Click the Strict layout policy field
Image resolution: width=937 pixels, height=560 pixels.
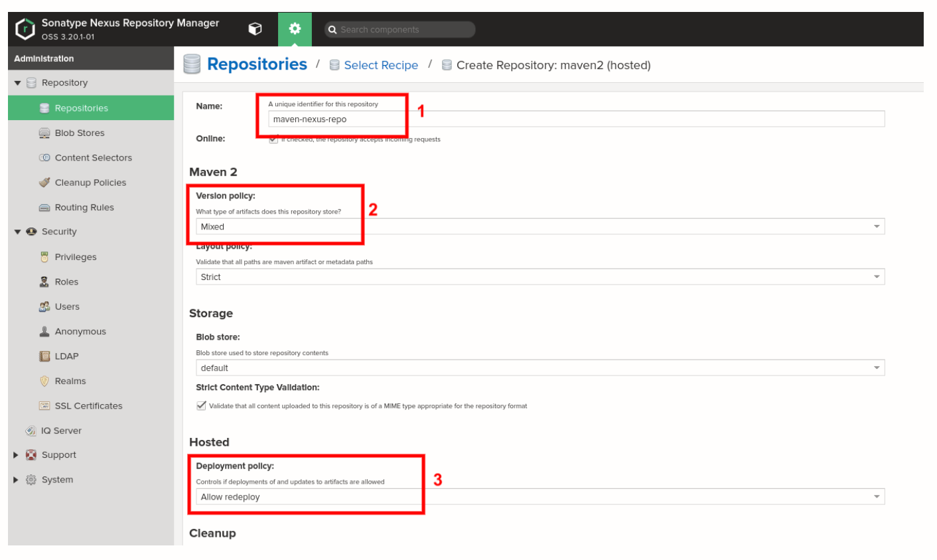(x=540, y=277)
